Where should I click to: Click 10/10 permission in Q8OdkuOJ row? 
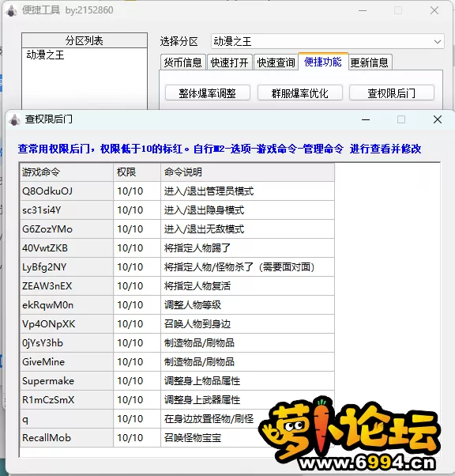(x=137, y=191)
